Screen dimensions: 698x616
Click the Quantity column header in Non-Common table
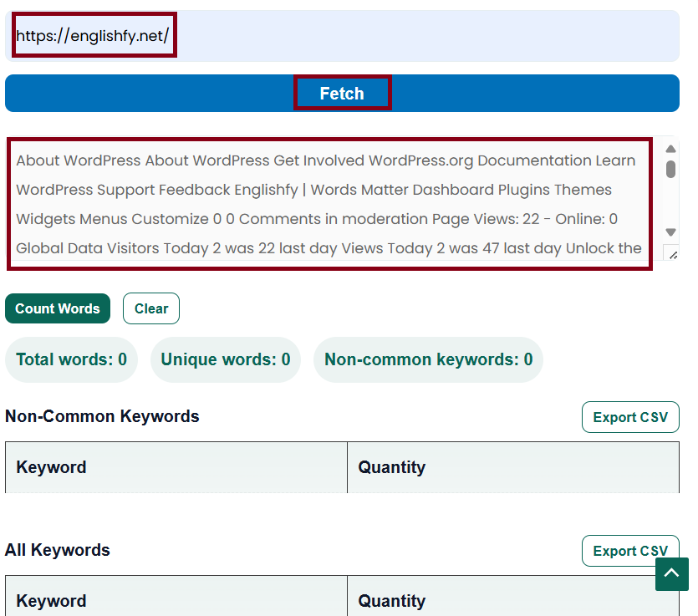(x=392, y=467)
